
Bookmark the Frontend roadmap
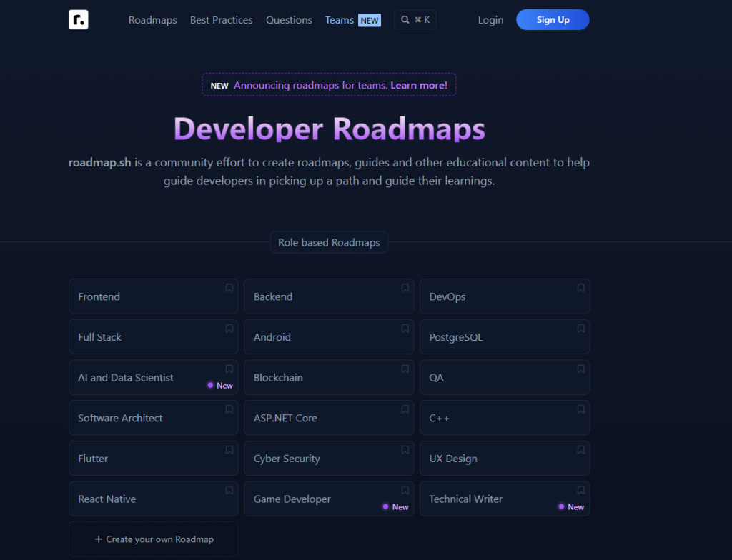point(229,288)
